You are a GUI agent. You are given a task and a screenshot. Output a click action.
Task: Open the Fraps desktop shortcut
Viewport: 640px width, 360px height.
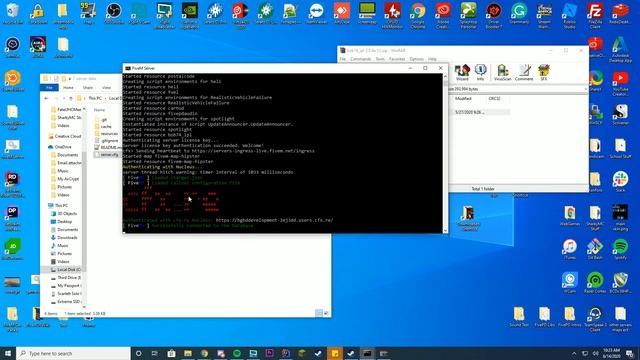(x=88, y=14)
